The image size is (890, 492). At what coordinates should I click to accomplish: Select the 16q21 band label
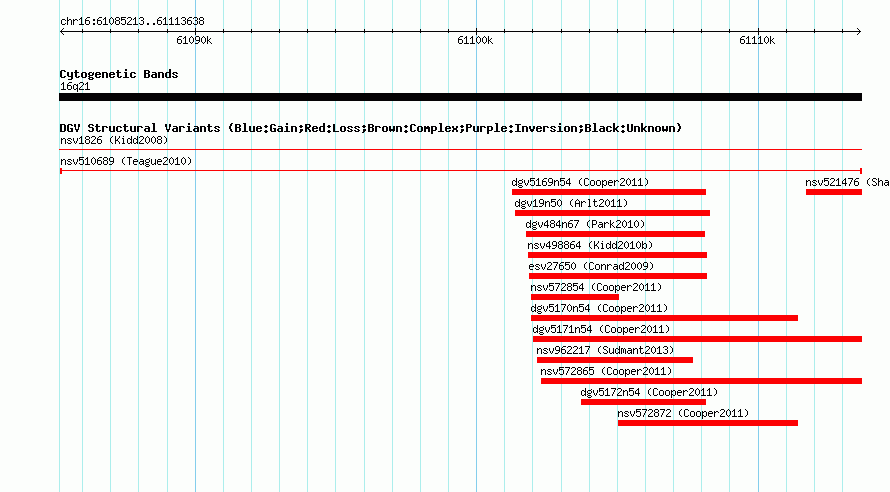[x=75, y=86]
